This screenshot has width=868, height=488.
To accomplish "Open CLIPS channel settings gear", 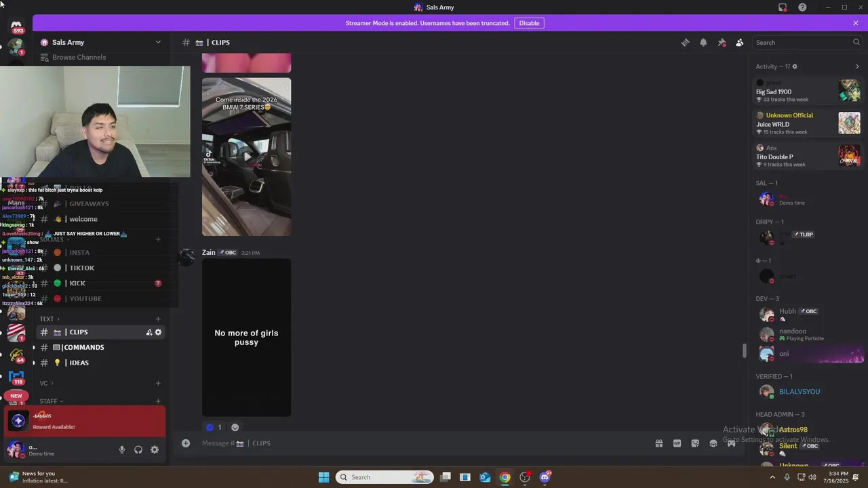I will [x=159, y=332].
